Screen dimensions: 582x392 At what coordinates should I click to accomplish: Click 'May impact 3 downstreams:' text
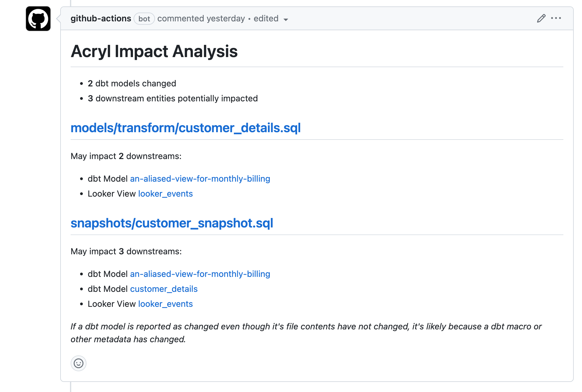pyautogui.click(x=126, y=251)
